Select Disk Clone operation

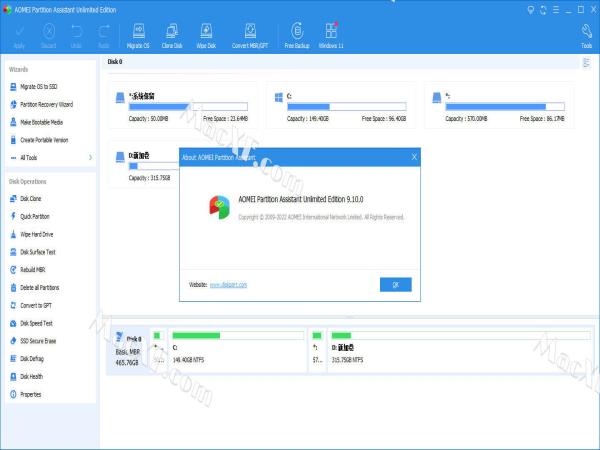(30, 199)
